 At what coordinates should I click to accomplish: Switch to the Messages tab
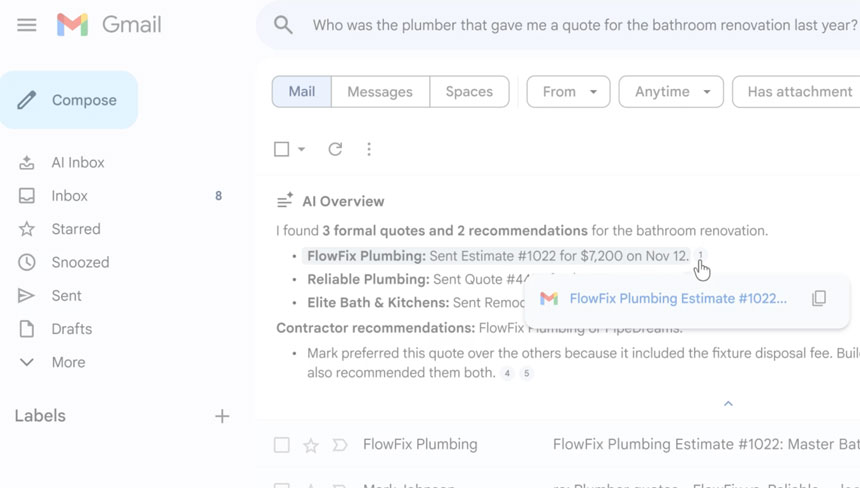coord(380,92)
